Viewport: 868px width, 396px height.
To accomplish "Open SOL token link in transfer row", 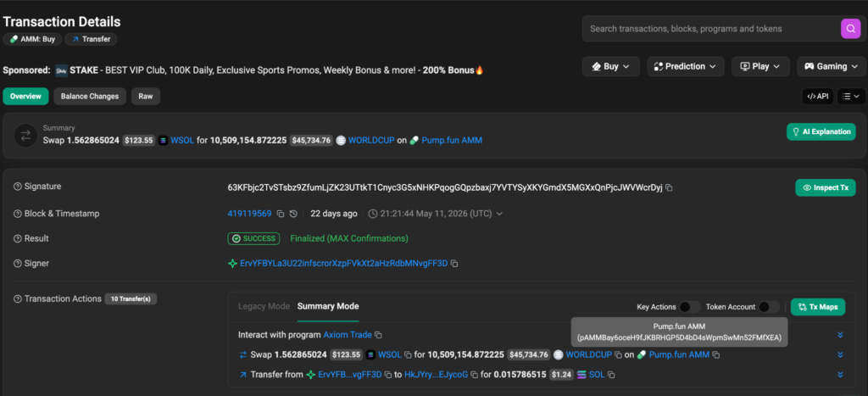I will (597, 375).
